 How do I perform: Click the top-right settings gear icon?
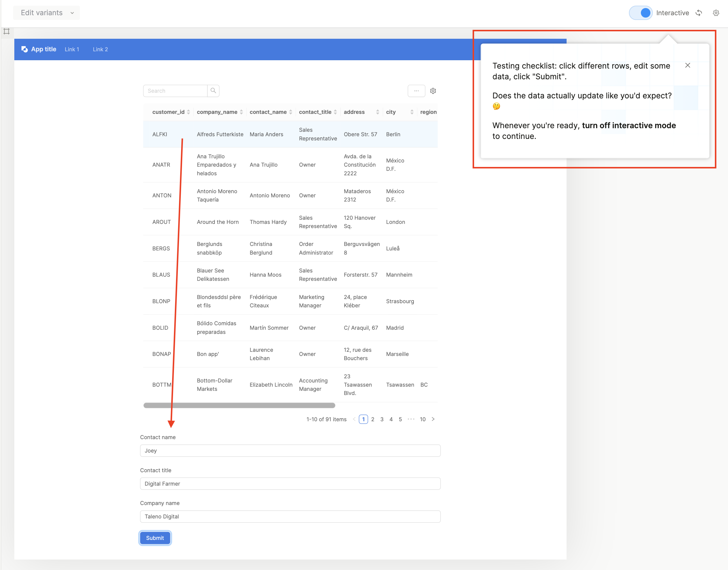tap(716, 13)
